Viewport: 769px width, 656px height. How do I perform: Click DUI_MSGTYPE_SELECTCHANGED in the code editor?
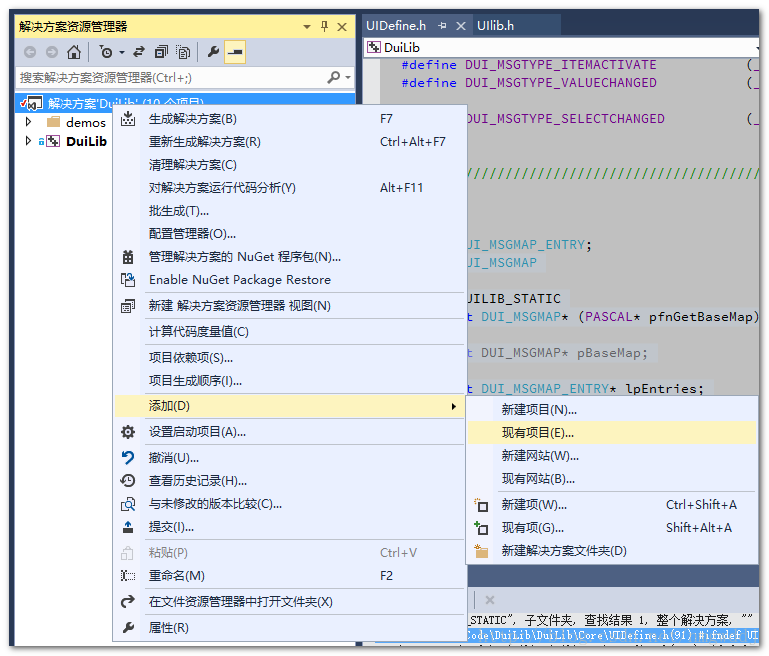tap(565, 119)
